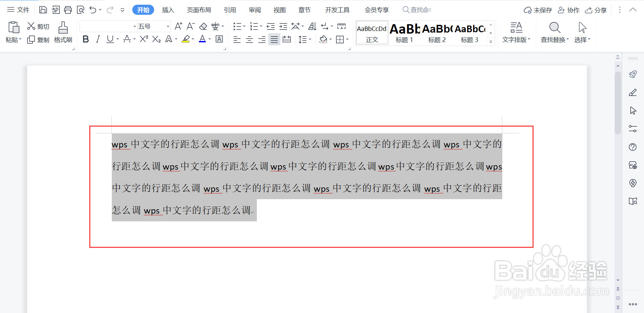This screenshot has width=644, height=313.
Task: Toggle Italic formatting
Action: coord(98,39)
